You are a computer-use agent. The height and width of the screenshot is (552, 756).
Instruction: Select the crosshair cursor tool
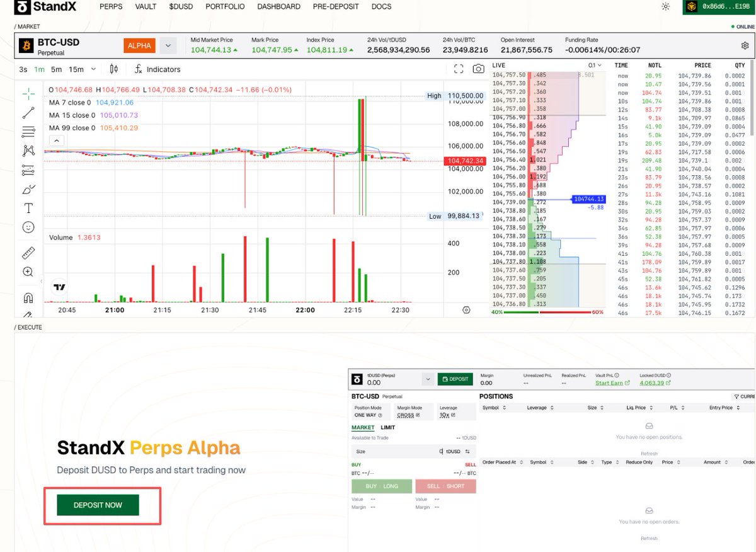28,94
